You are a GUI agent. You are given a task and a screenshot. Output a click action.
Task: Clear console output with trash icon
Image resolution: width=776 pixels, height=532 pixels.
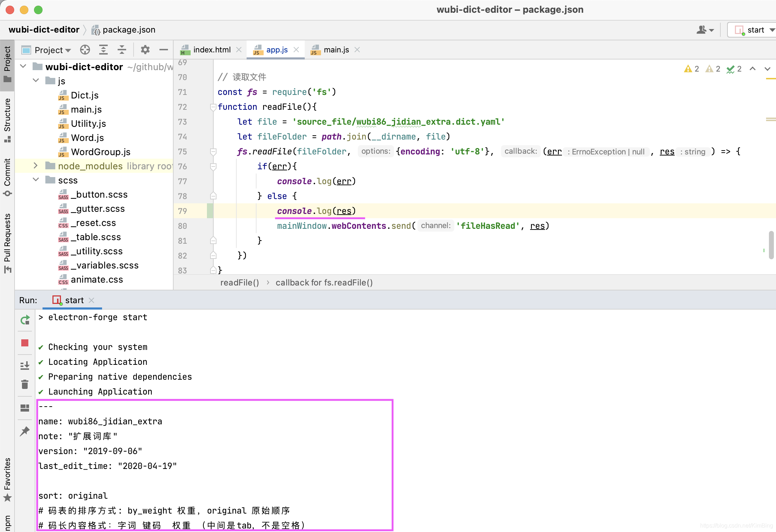tap(25, 385)
